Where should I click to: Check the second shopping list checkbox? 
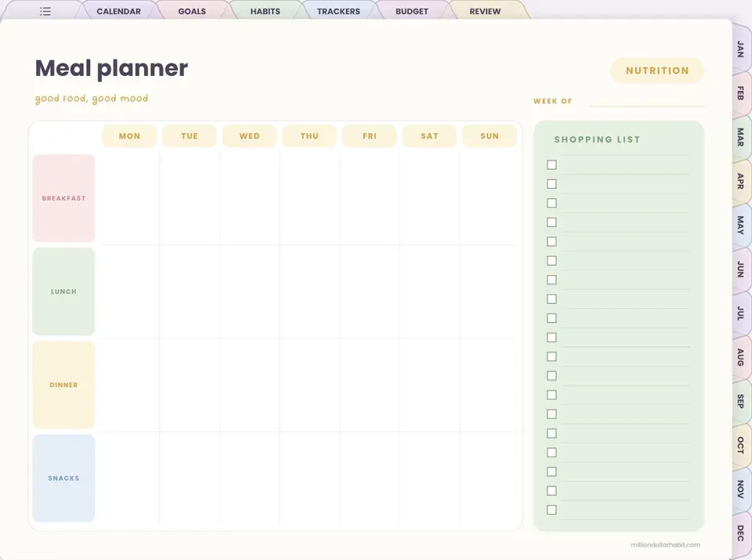coord(552,184)
